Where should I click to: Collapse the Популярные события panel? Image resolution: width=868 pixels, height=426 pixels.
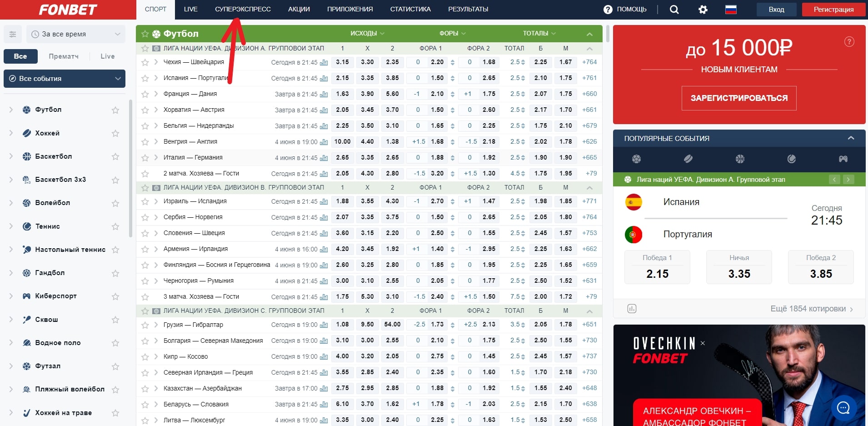tap(851, 138)
